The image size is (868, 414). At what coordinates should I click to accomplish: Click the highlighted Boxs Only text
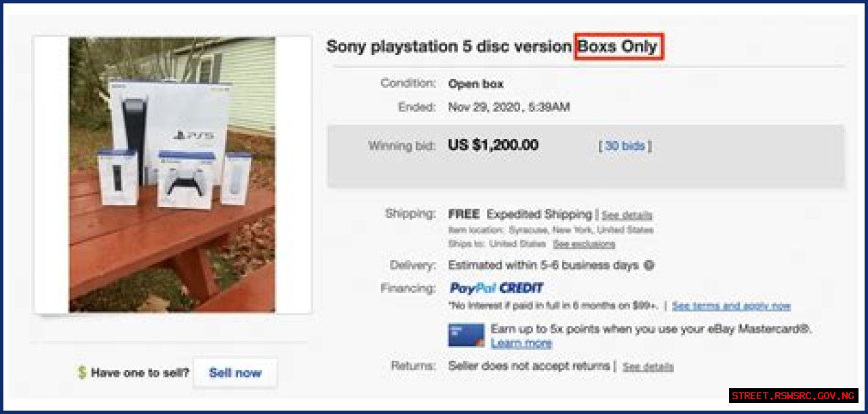coord(618,47)
